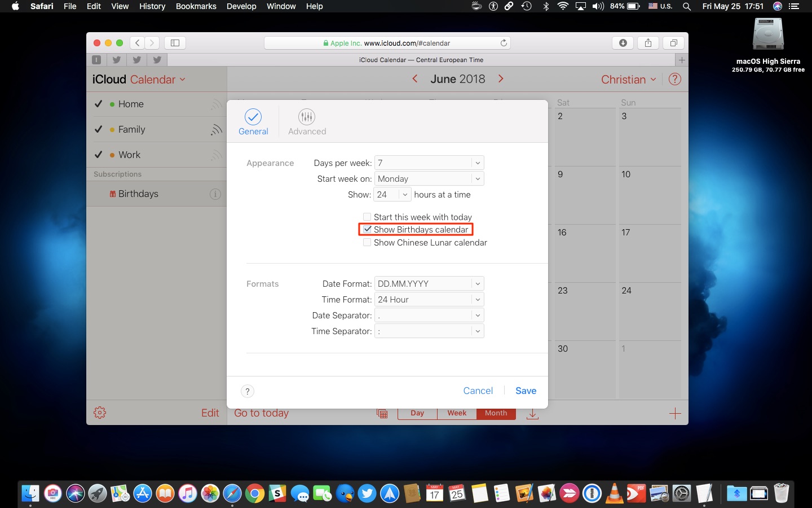Open sharing options for Work calendar

216,155
